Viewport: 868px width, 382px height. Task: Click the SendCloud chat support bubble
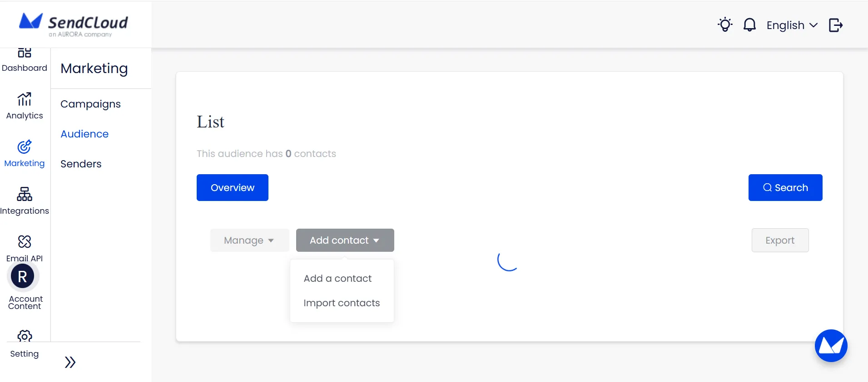[831, 346]
